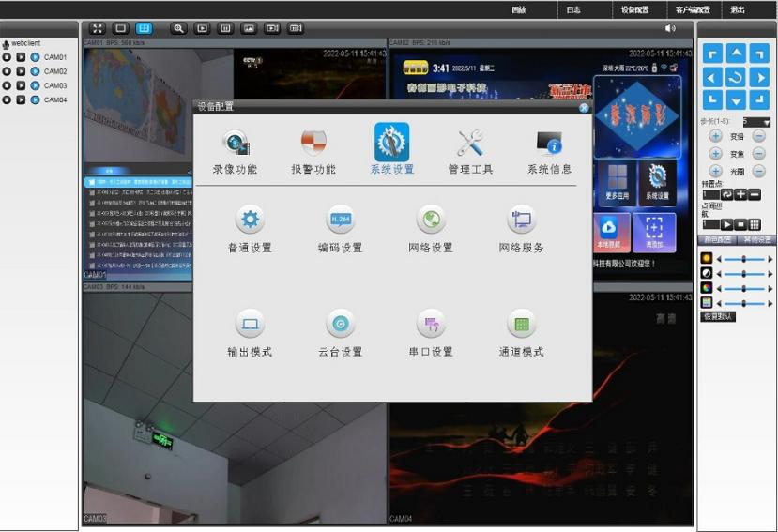This screenshot has width=778, height=532.
Task: Open 普通设置 general settings icon
Action: coord(249,220)
